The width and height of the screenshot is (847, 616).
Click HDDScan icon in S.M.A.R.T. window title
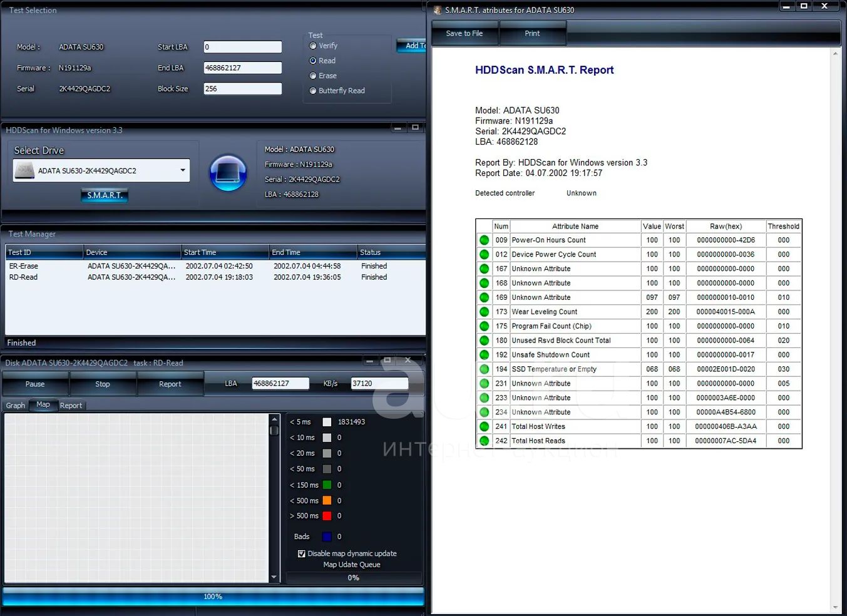[x=438, y=10]
